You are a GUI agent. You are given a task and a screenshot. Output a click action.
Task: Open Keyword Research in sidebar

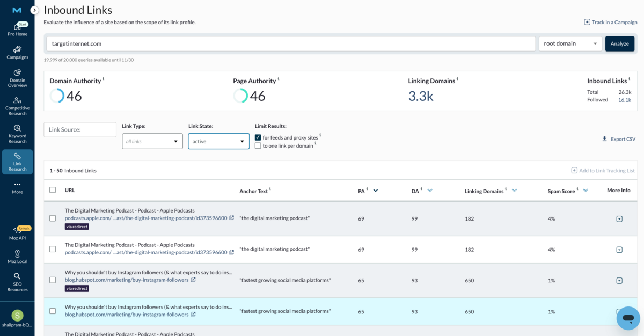pyautogui.click(x=17, y=134)
